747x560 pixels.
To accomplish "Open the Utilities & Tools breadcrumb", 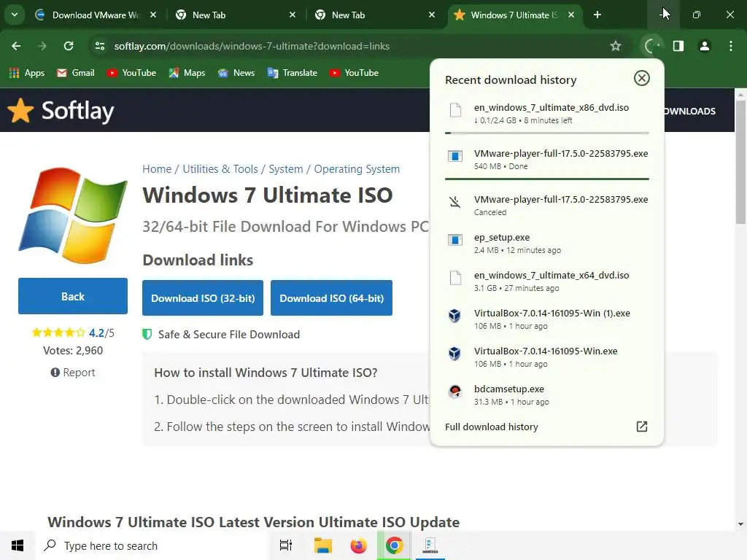I will point(220,169).
